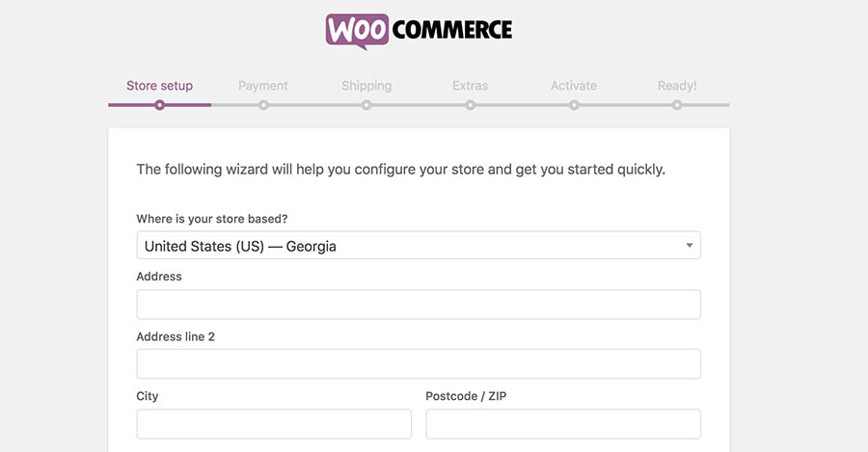Click the progress line between Payment and Shipping

click(314, 105)
